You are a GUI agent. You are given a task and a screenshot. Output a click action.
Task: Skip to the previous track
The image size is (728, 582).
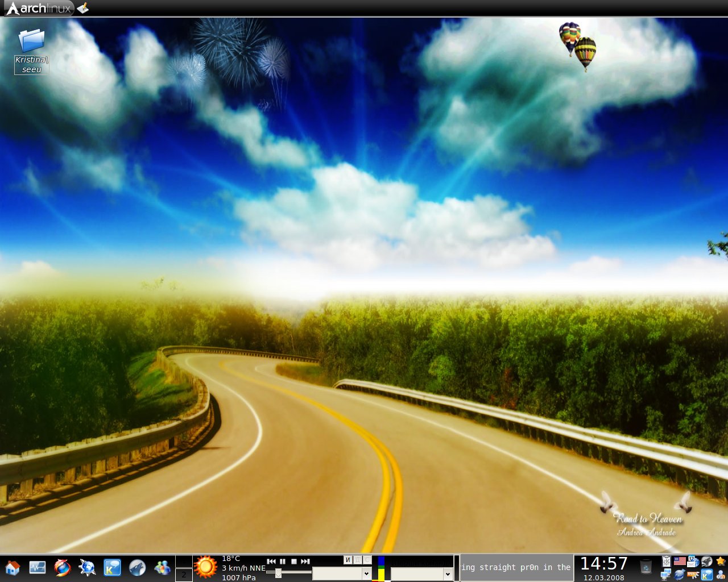tap(271, 561)
